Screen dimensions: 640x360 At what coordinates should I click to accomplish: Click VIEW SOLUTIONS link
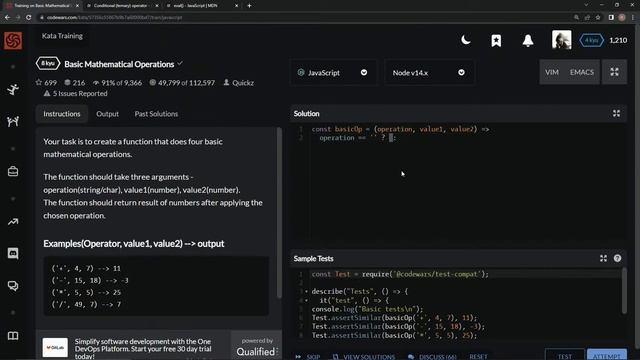pos(364,356)
